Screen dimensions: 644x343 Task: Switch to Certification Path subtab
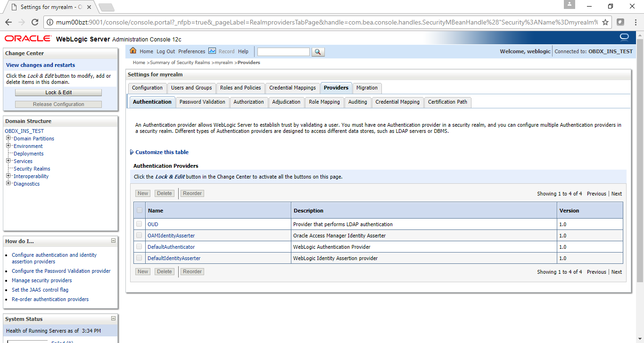tap(447, 102)
